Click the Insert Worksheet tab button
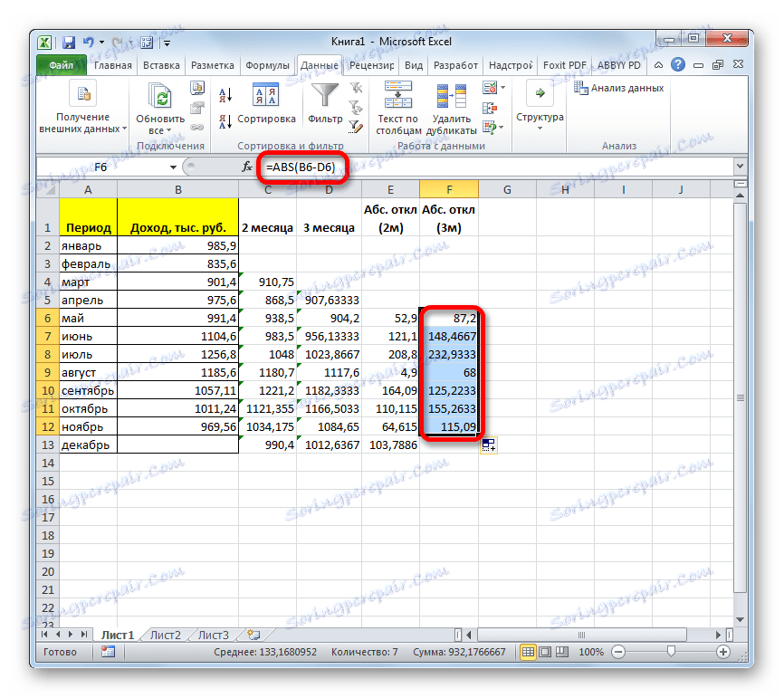 pos(254,635)
